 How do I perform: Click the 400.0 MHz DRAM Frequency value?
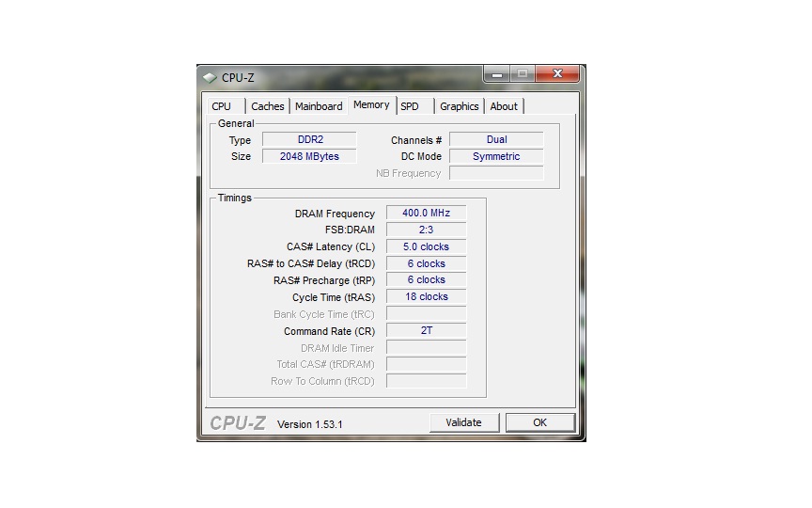click(x=426, y=213)
